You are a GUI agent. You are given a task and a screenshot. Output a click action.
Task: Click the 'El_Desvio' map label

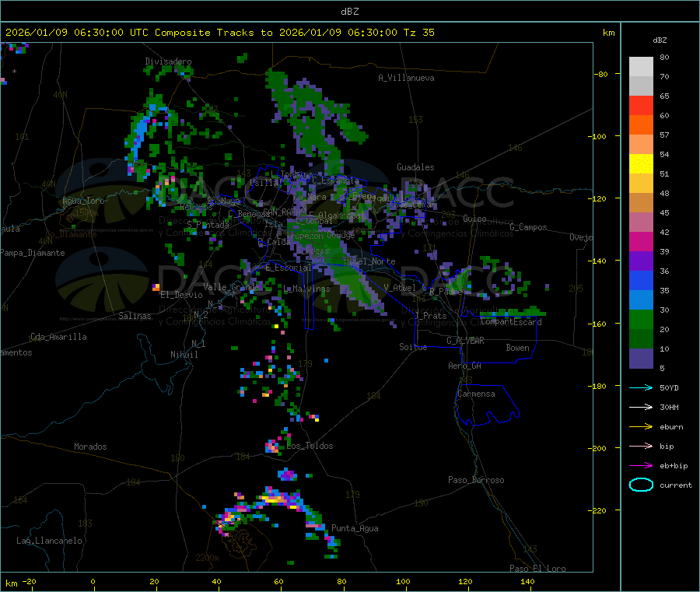pyautogui.click(x=181, y=295)
